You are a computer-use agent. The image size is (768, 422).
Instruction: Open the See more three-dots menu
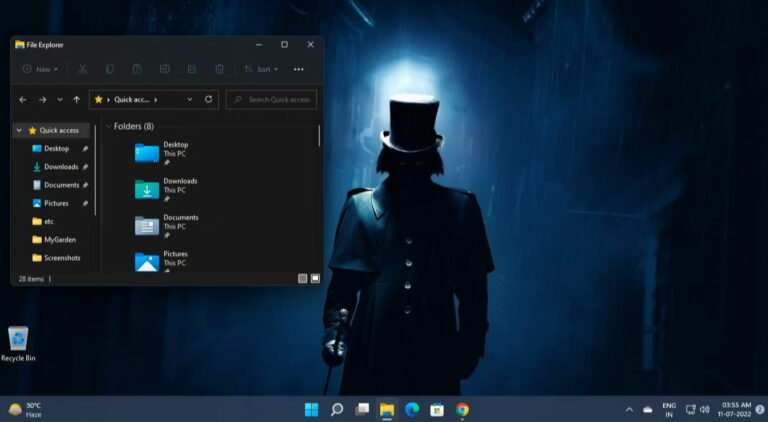pos(299,70)
